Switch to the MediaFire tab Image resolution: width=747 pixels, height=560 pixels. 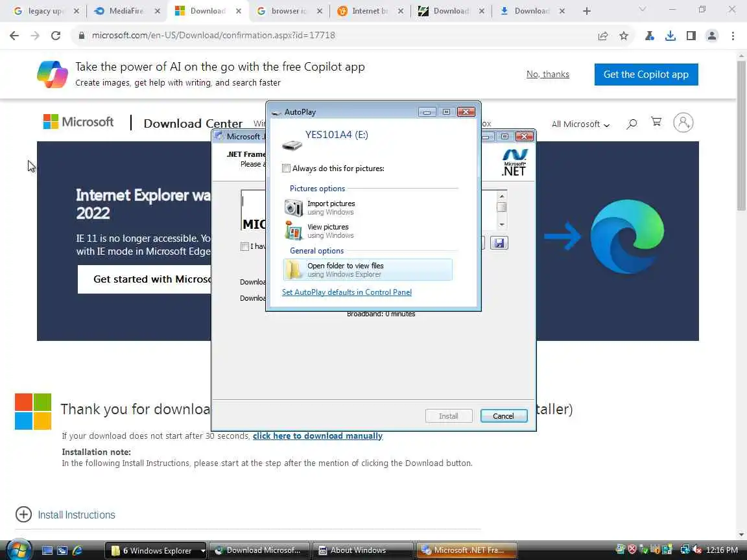(126, 11)
